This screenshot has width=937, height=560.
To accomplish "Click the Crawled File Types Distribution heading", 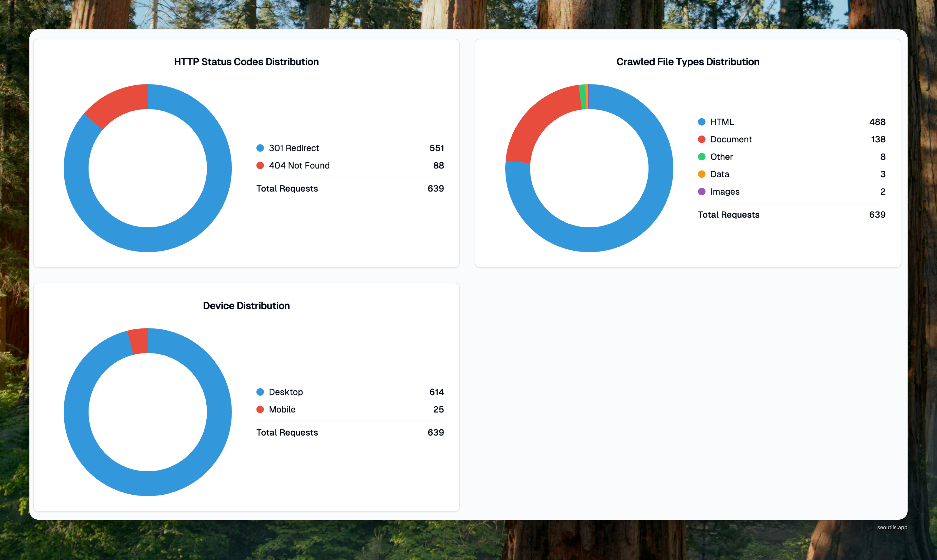I will [x=687, y=62].
